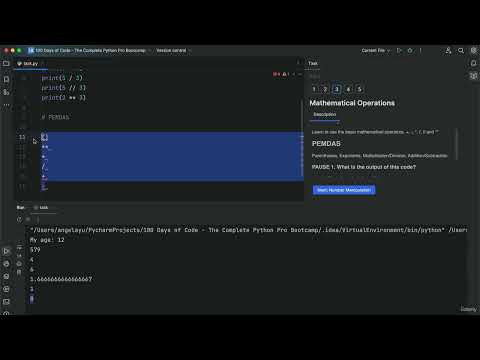Select the Task panel tab

(313, 63)
